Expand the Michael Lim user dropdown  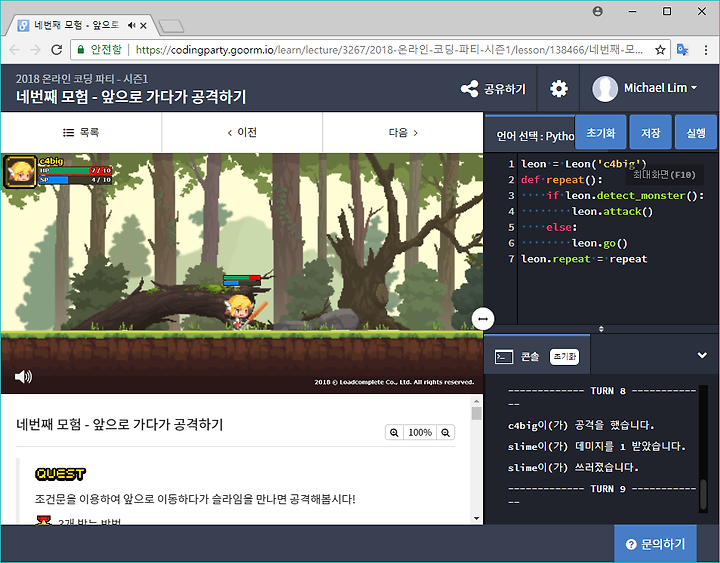click(x=694, y=88)
